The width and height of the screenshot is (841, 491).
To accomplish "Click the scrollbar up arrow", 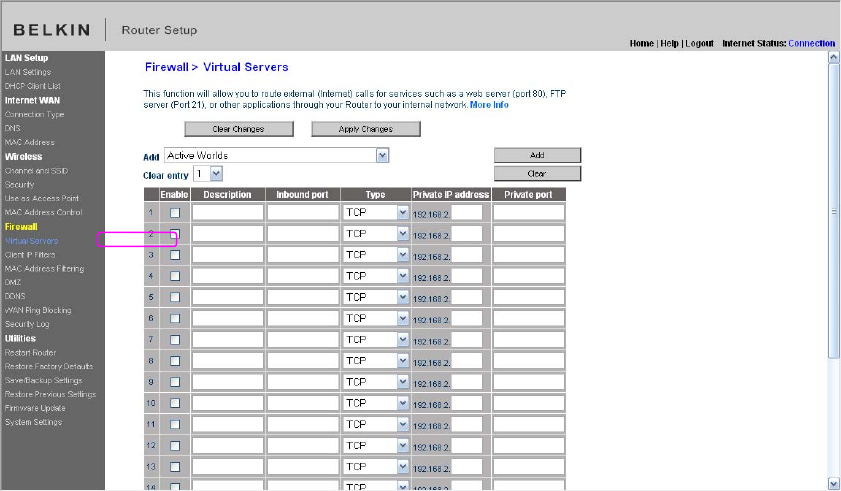I will [833, 56].
